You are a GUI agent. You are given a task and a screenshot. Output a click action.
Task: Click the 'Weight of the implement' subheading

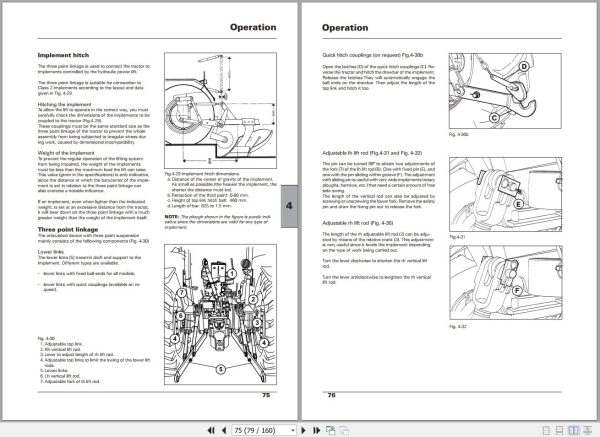click(66, 153)
